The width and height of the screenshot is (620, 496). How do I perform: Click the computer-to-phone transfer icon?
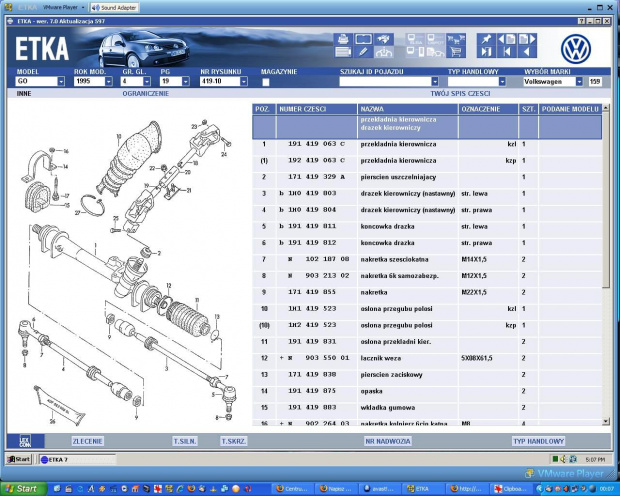pos(416,52)
